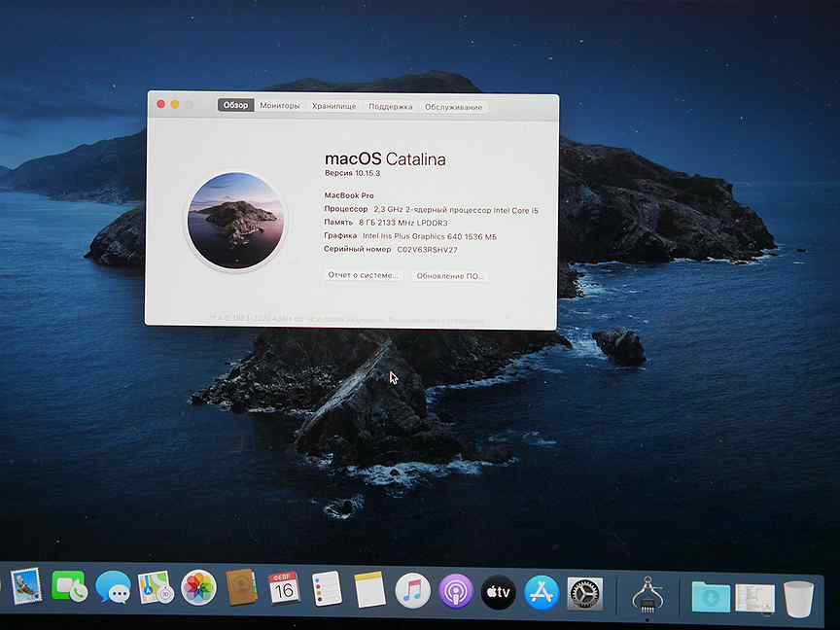The height and width of the screenshot is (630, 840).
Task: Click the Графика Intel Iris Plus line
Action: click(x=410, y=235)
